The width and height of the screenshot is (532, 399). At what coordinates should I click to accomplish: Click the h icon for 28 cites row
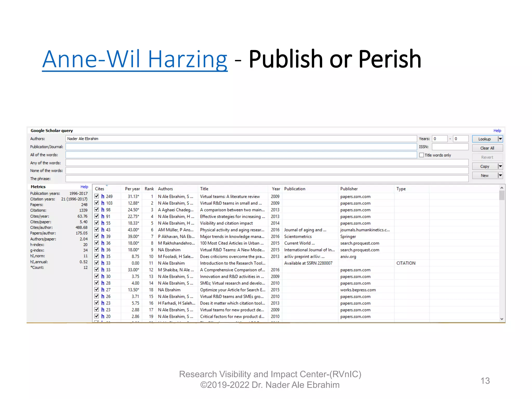(103, 283)
